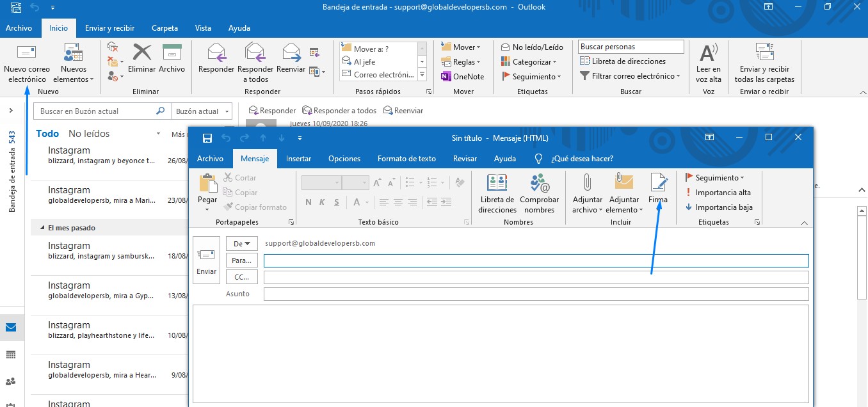Click Adjuntar archivo paperclip icon
Screen dimensions: 868x407
click(x=587, y=184)
